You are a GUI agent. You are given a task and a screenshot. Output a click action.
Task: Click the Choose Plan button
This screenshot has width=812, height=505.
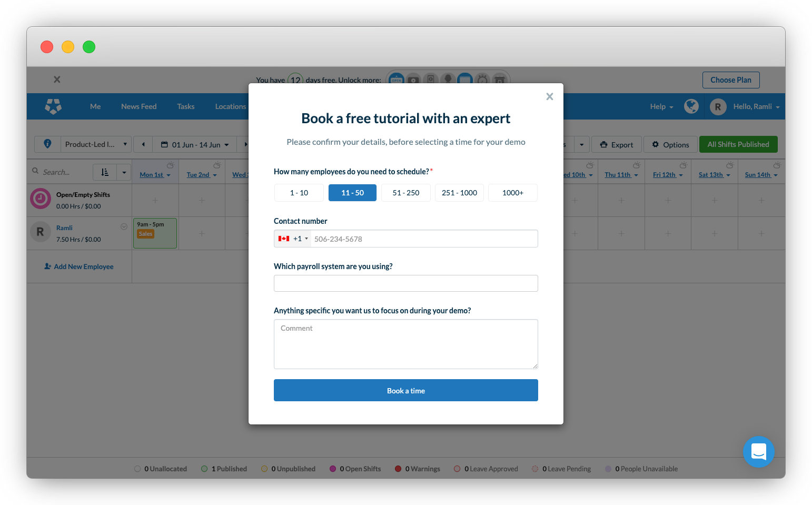click(x=730, y=80)
